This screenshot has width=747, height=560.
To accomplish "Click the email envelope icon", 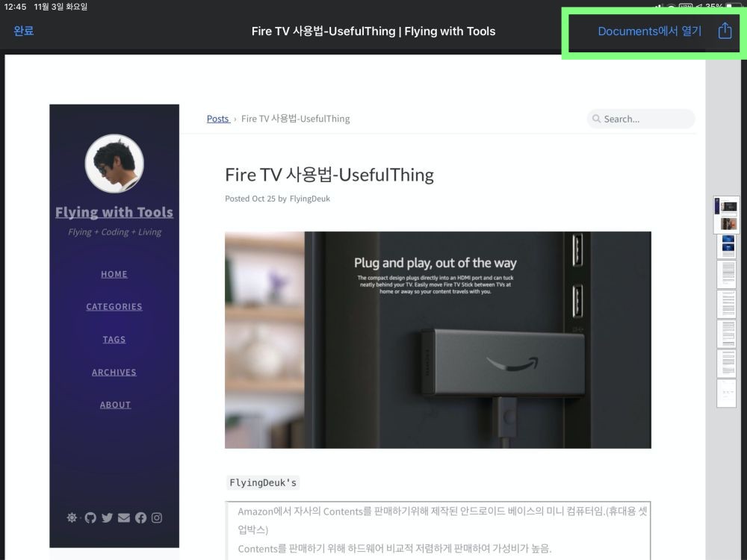I will pyautogui.click(x=124, y=517).
